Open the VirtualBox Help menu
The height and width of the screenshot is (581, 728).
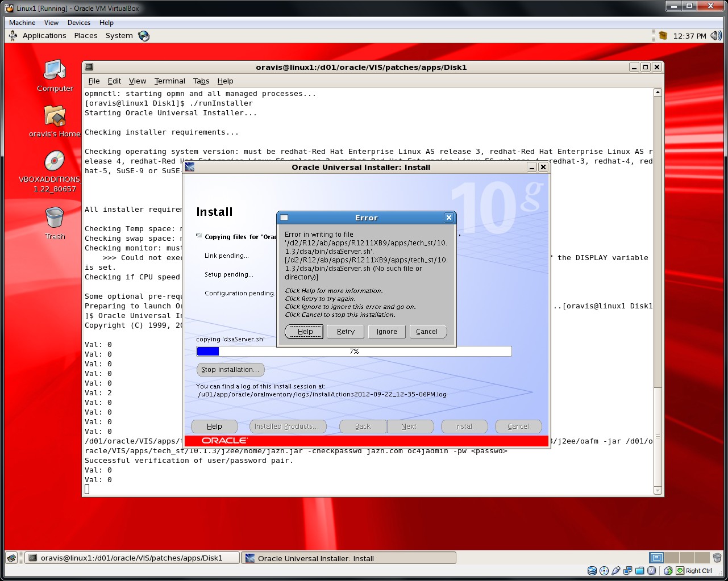pyautogui.click(x=106, y=23)
